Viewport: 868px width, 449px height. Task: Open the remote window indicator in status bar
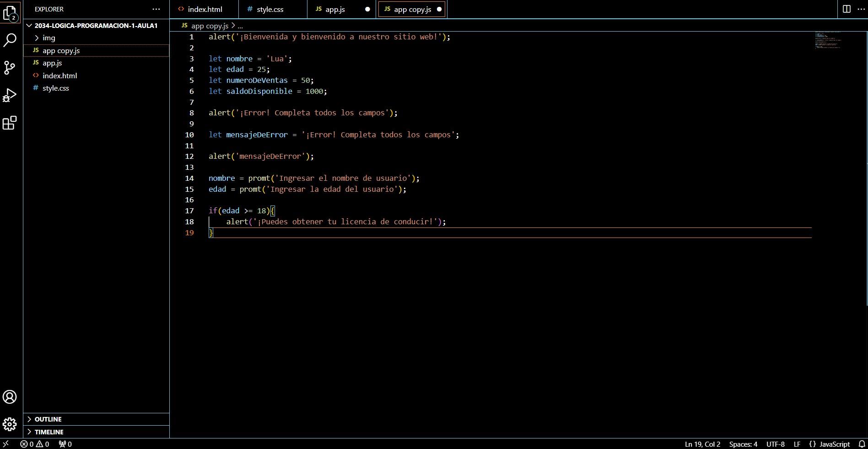6,444
